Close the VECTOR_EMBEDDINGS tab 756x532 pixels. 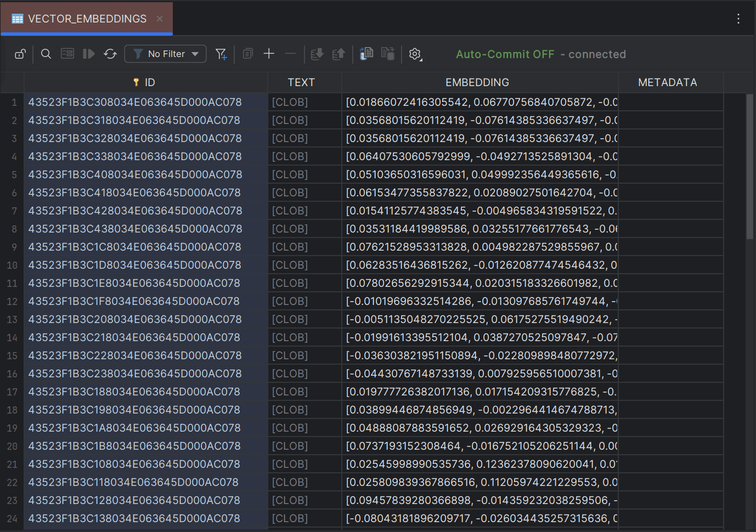160,19
